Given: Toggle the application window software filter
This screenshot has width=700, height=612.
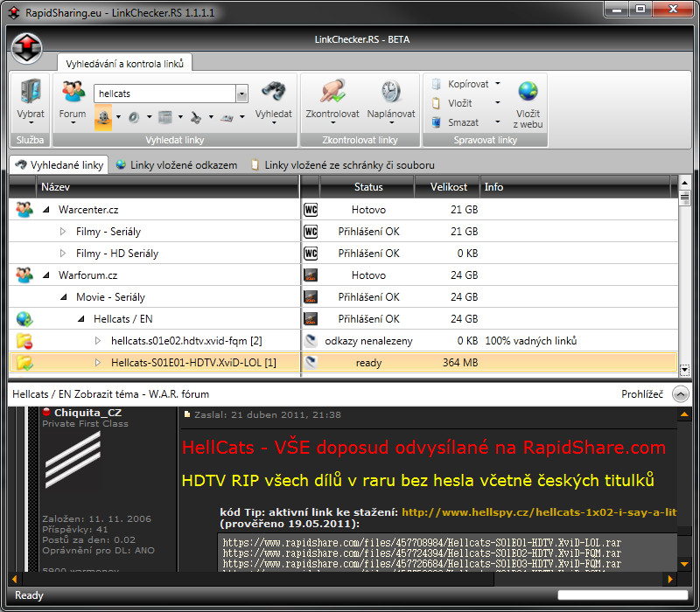Looking at the screenshot, I should click(165, 117).
